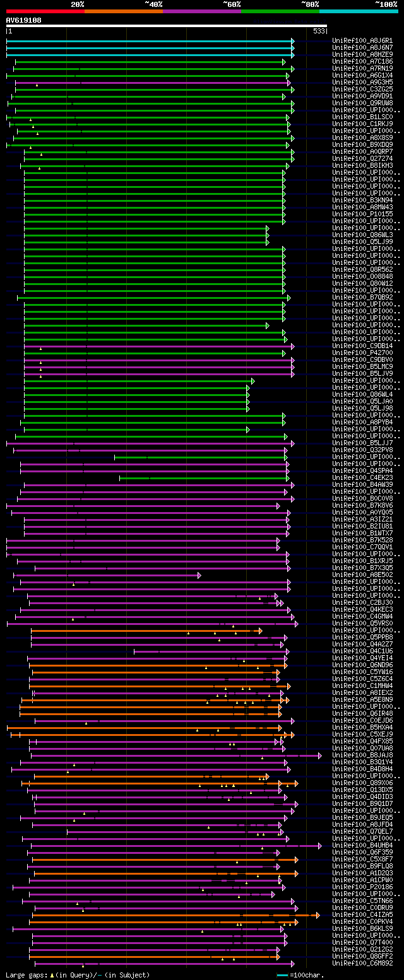This screenshot has height=980, width=404.
Task: Open hit UniRef100_A8J6R1
Action: [x=362, y=41]
